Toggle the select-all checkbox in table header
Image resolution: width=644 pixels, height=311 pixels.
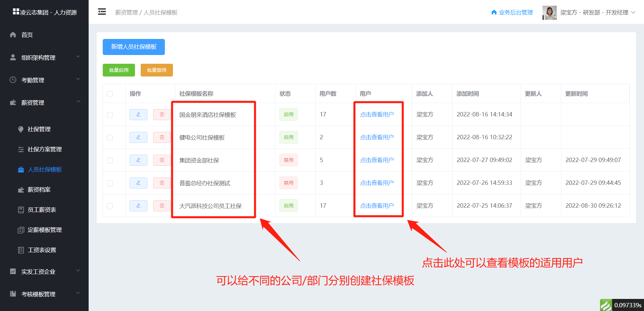click(110, 94)
